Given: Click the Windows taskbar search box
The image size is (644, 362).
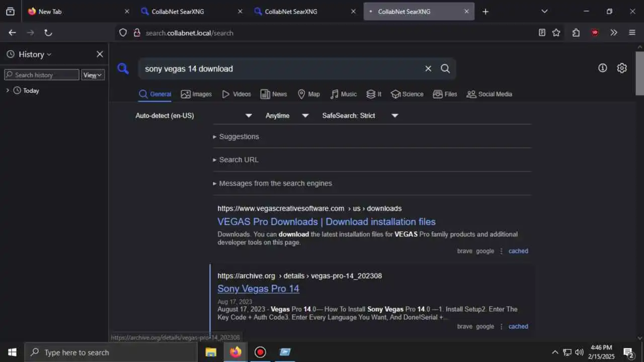Looking at the screenshot, I should 111,352.
